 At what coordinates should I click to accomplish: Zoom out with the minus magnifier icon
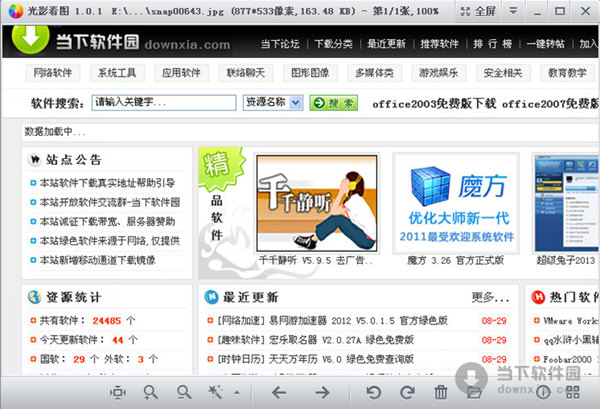184,392
